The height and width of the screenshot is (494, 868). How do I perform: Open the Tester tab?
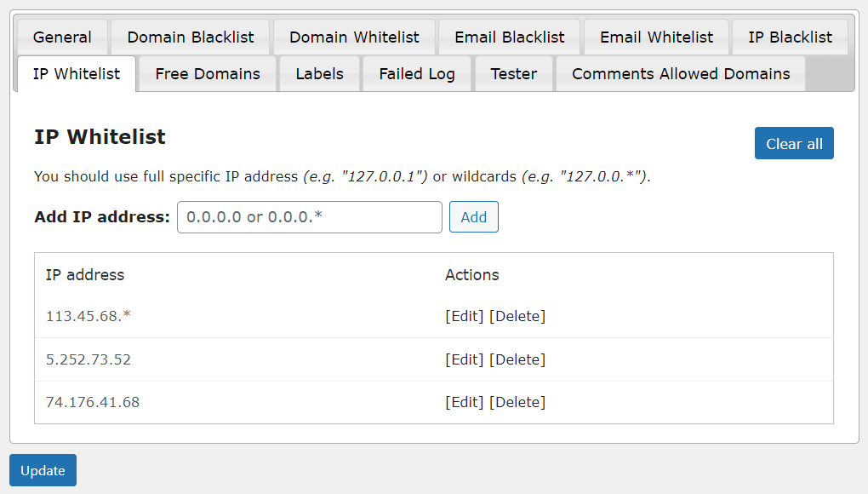(514, 74)
